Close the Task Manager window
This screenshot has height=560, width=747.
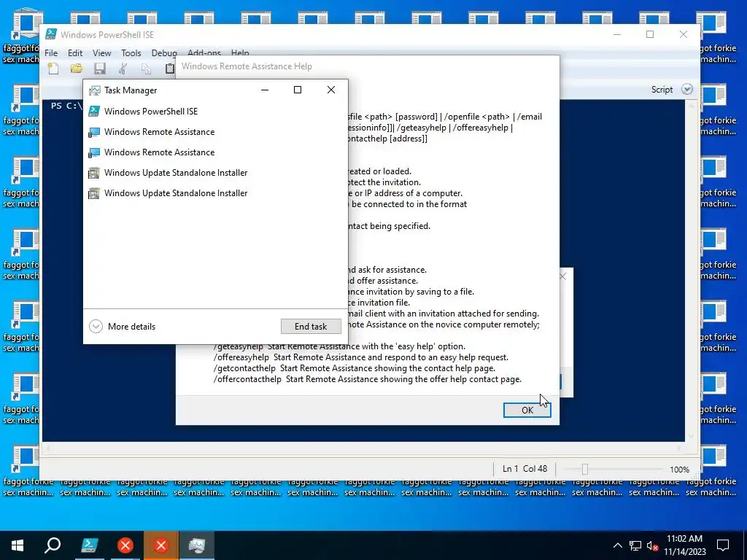pos(331,90)
